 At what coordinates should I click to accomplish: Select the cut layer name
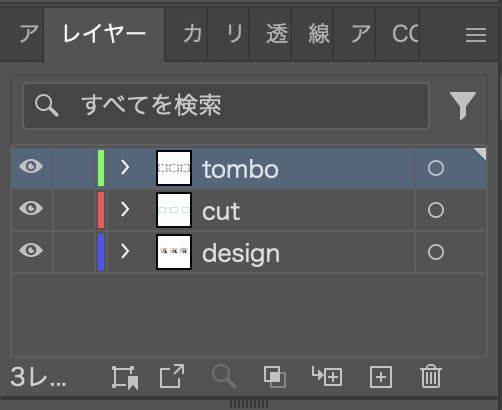[x=221, y=212]
